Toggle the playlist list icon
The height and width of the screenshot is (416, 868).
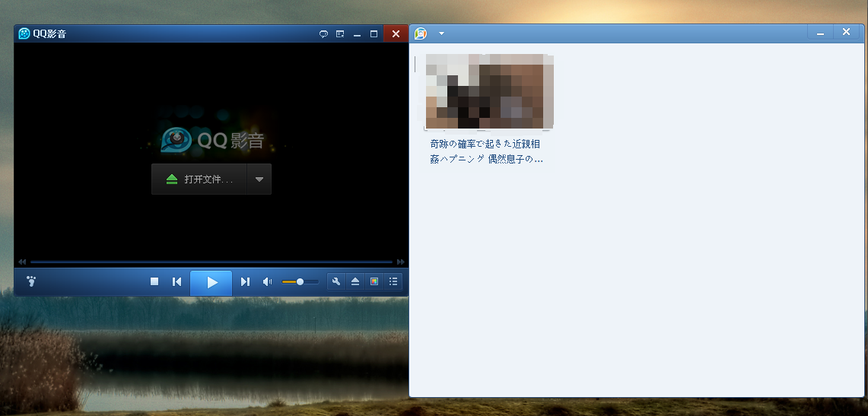point(393,281)
